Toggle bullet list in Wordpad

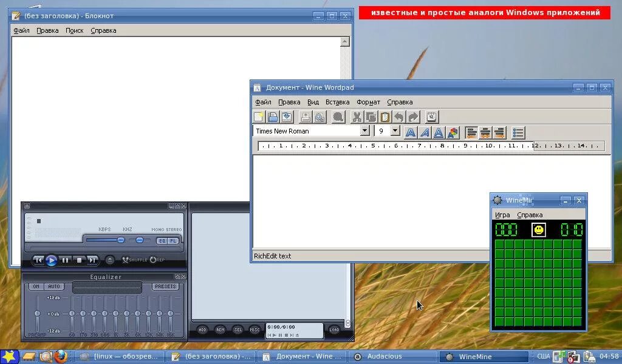coord(518,132)
